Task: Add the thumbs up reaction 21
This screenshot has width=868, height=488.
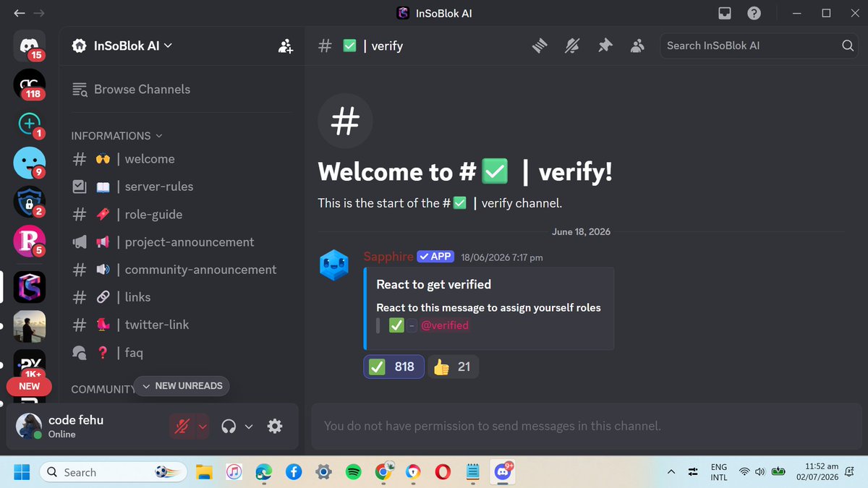Action: coord(453,367)
